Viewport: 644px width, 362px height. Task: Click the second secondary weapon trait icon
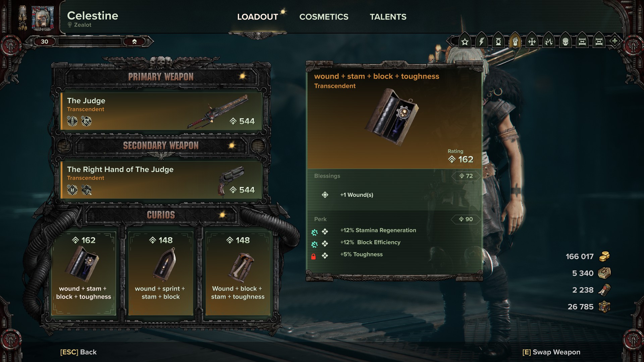point(87,190)
